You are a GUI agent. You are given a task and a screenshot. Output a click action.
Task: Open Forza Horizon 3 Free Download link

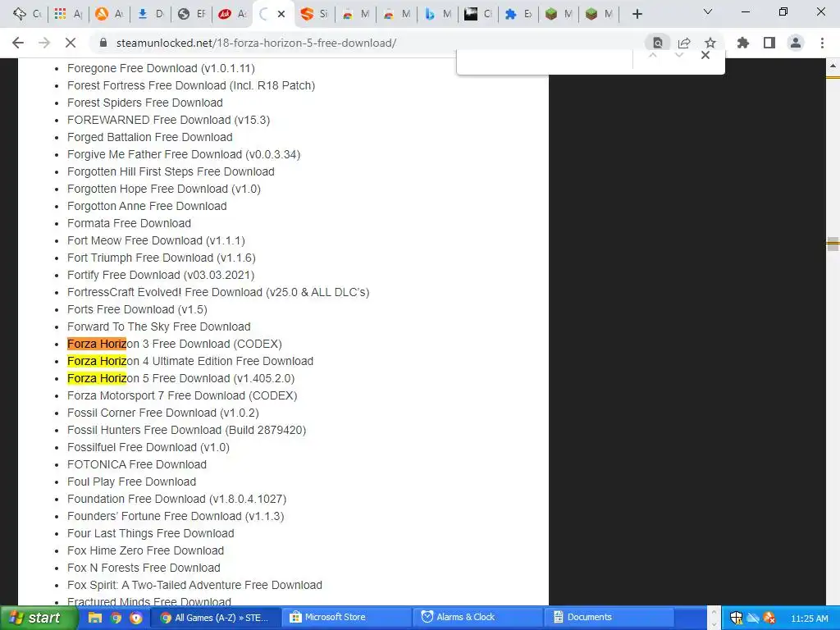click(x=175, y=344)
